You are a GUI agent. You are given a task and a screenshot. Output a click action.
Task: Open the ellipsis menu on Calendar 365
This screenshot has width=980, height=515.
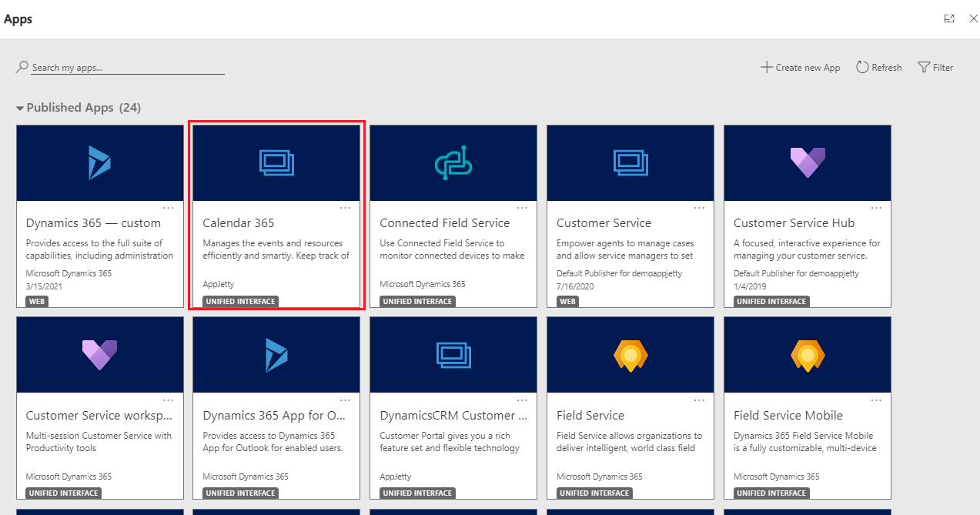(345, 208)
